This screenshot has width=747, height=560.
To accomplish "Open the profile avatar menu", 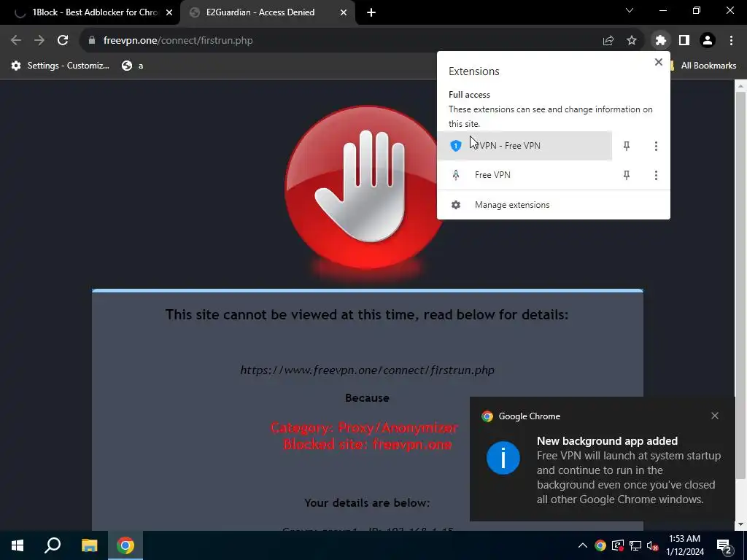I will 708,41.
